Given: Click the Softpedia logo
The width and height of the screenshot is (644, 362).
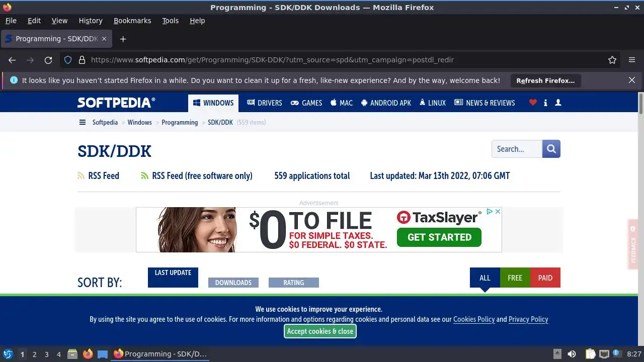Looking at the screenshot, I should click(116, 103).
